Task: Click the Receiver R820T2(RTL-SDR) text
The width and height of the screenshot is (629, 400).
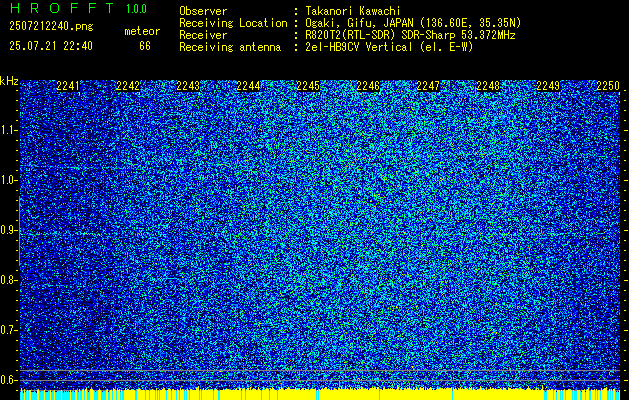Action: point(410,35)
